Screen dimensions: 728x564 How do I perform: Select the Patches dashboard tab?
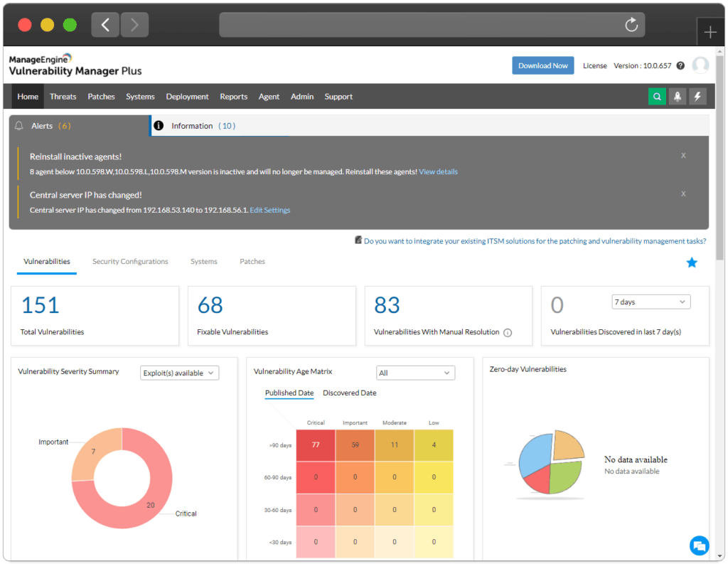click(252, 262)
